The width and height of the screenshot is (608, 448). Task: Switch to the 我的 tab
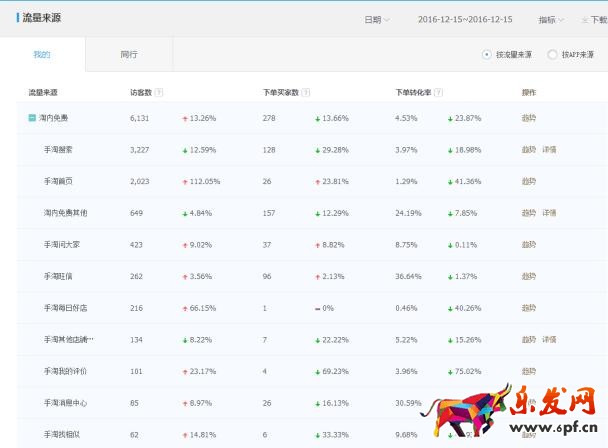point(42,55)
